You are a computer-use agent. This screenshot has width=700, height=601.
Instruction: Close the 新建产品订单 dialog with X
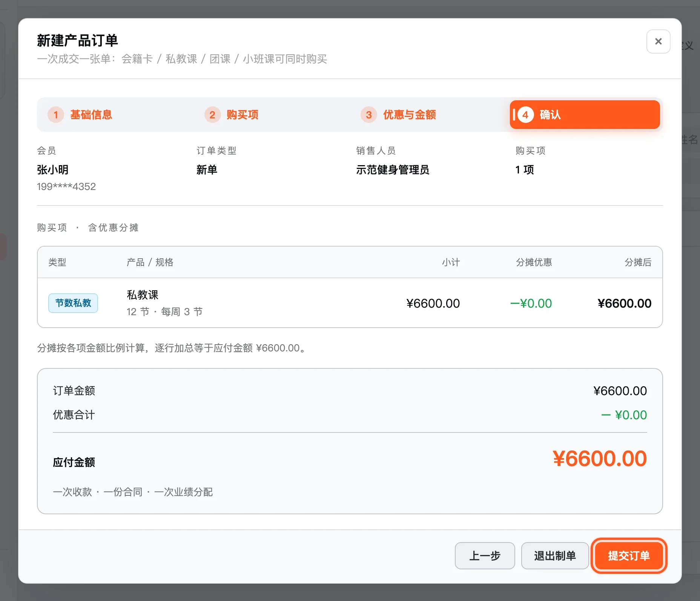click(658, 41)
